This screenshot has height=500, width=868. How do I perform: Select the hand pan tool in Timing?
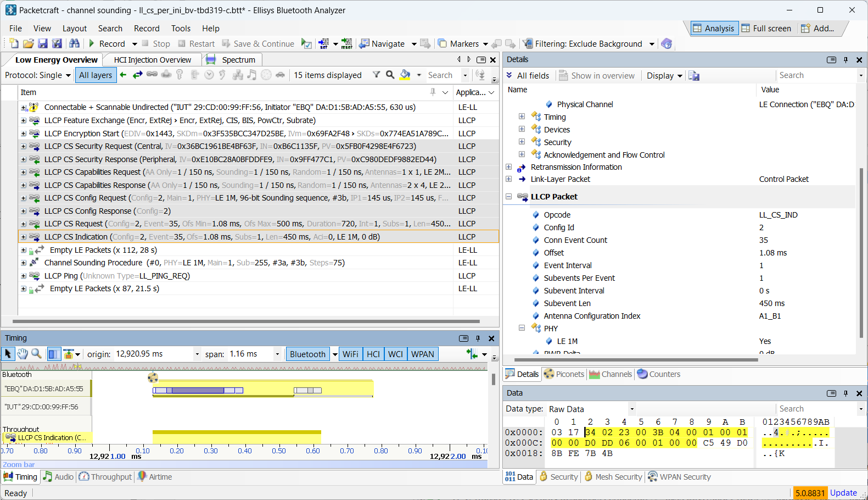23,354
